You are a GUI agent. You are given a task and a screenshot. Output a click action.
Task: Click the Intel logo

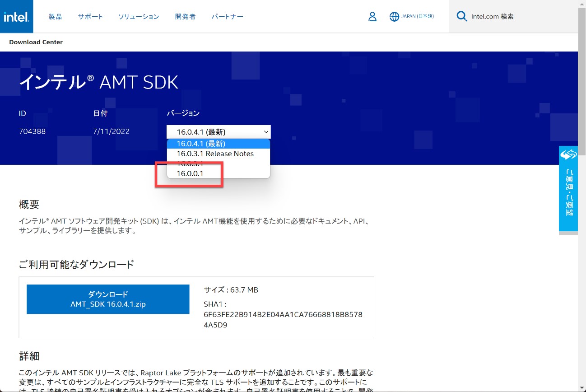pyautogui.click(x=16, y=16)
